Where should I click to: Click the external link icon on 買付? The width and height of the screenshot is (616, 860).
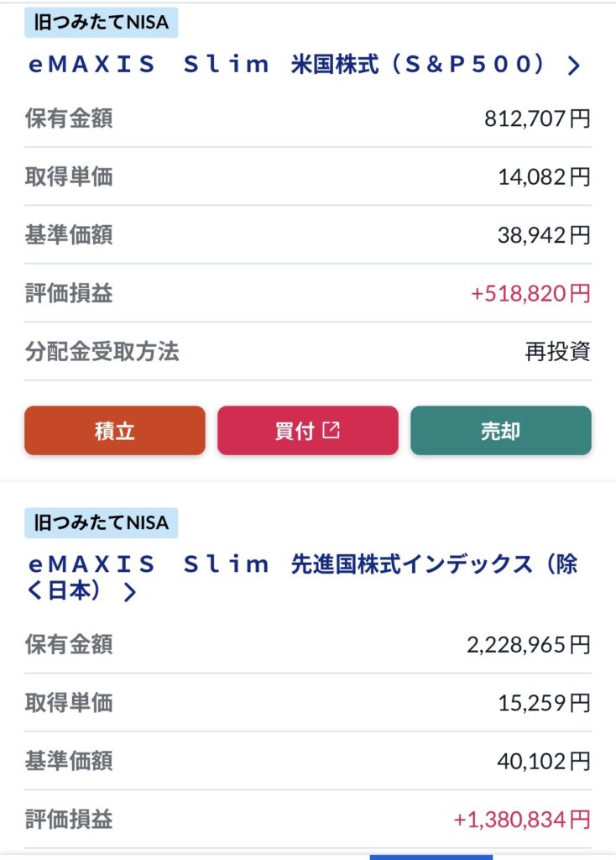pyautogui.click(x=331, y=430)
